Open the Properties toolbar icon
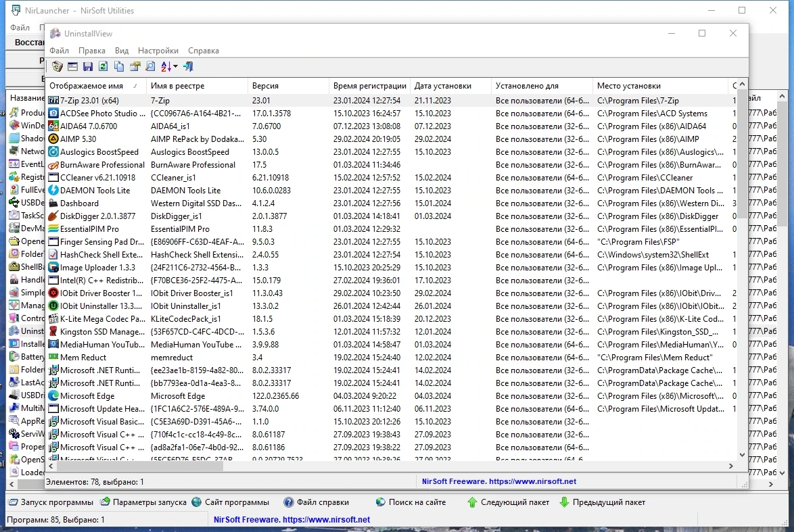 click(135, 66)
